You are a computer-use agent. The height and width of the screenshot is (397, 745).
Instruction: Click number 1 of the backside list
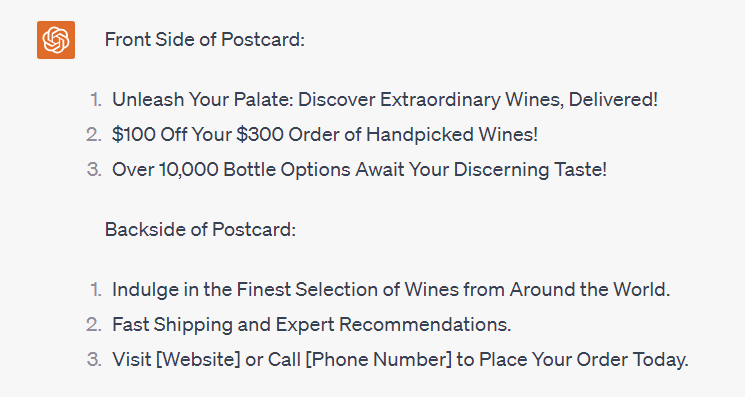(96, 290)
